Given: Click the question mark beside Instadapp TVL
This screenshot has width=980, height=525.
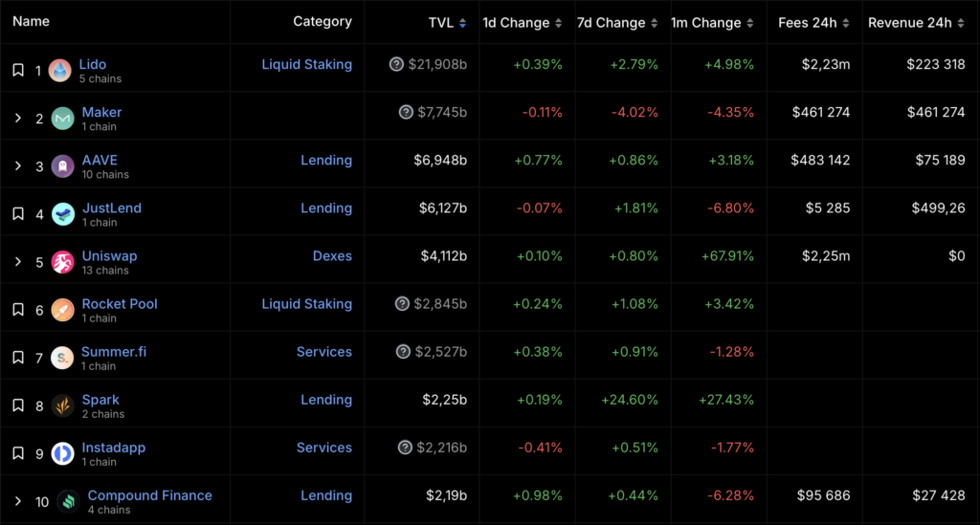Looking at the screenshot, I should [406, 448].
